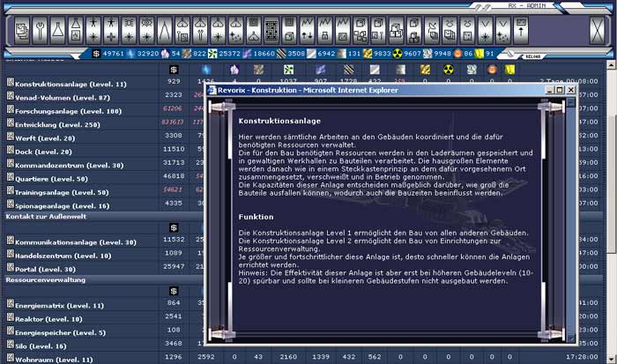Click the info icon beside Kommandozentrum
617x364 pixels.
11,164
